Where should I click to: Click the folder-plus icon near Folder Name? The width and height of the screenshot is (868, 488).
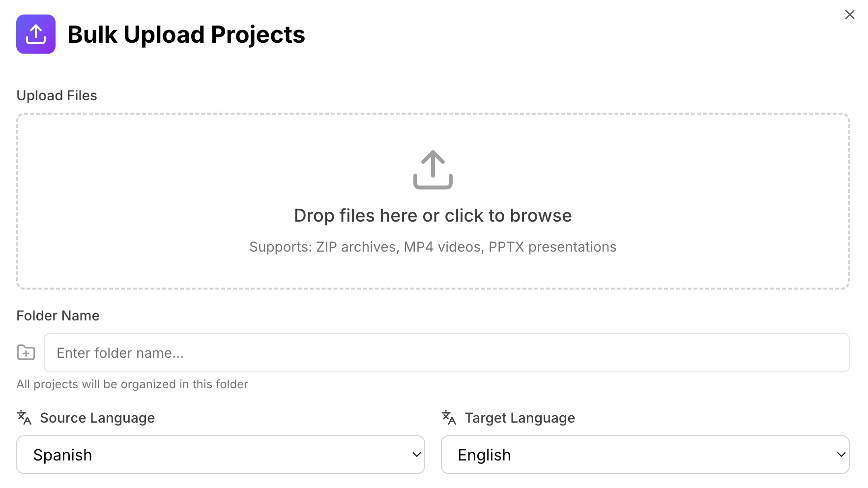(x=26, y=352)
